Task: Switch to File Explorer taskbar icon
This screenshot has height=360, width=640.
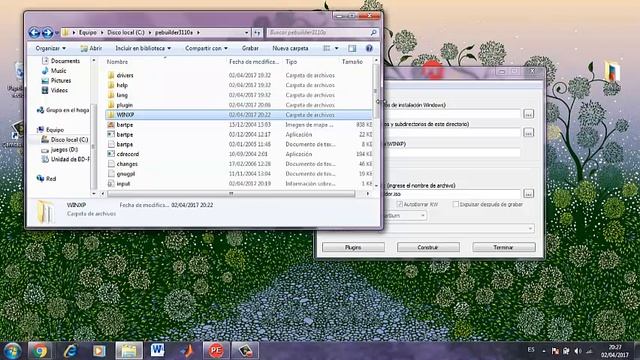Action: pyautogui.click(x=129, y=351)
